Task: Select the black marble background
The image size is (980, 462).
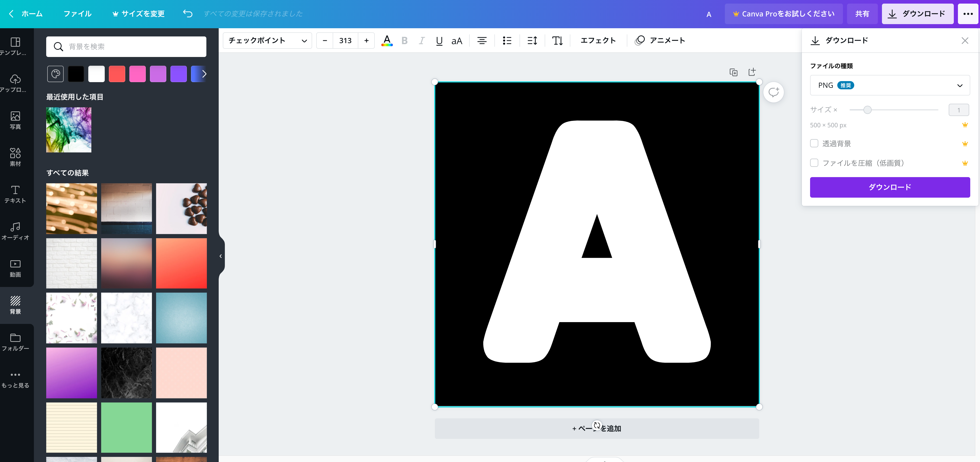Action: pyautogui.click(x=126, y=373)
